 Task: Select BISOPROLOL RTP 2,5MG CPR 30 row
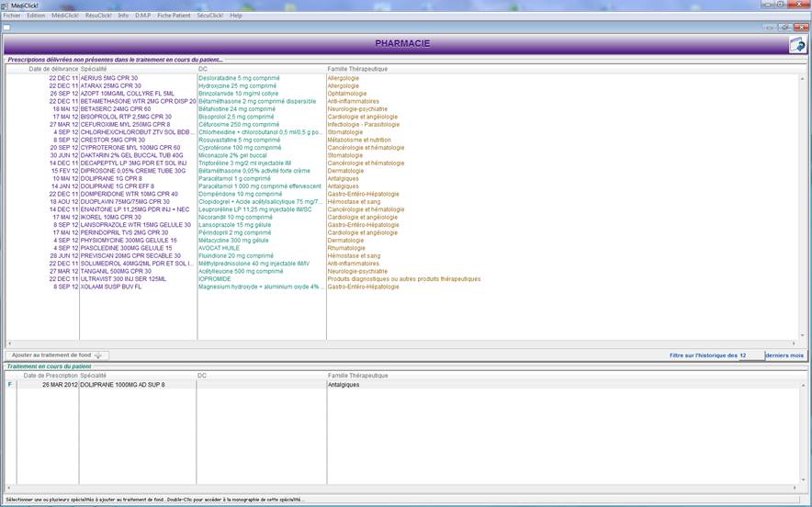pyautogui.click(x=401, y=117)
